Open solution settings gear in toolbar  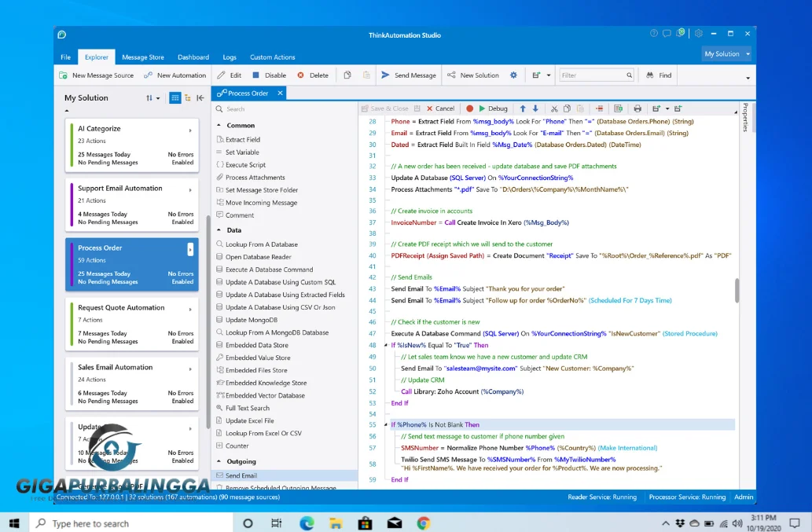[513, 75]
